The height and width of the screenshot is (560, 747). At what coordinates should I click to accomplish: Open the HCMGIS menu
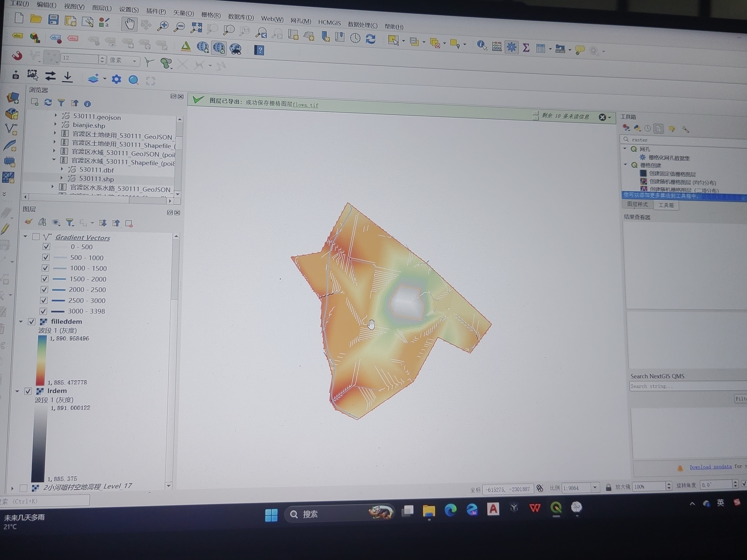(x=329, y=23)
